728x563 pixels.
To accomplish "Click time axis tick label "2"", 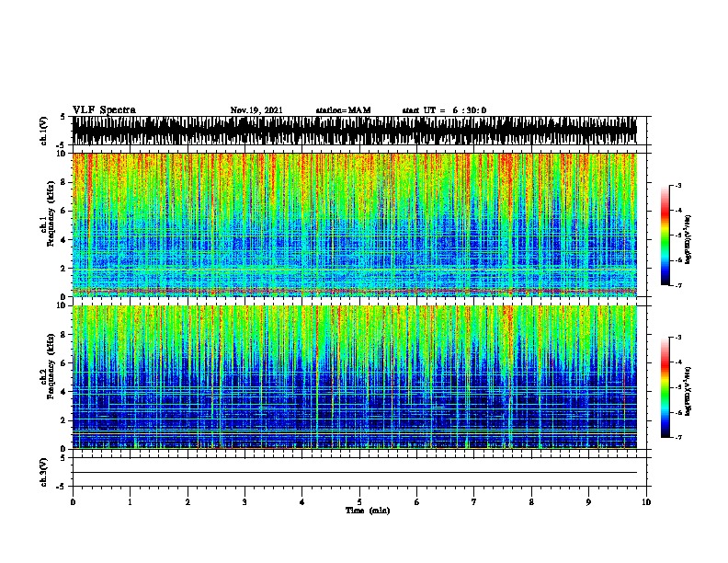I will [188, 502].
